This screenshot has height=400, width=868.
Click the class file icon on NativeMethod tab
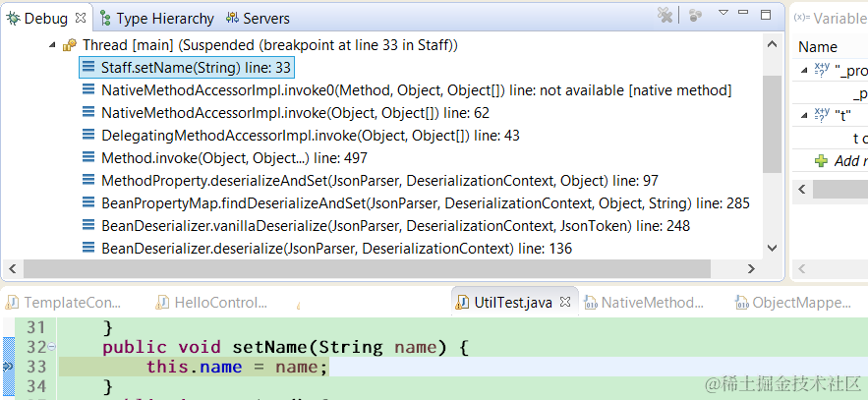tap(591, 303)
